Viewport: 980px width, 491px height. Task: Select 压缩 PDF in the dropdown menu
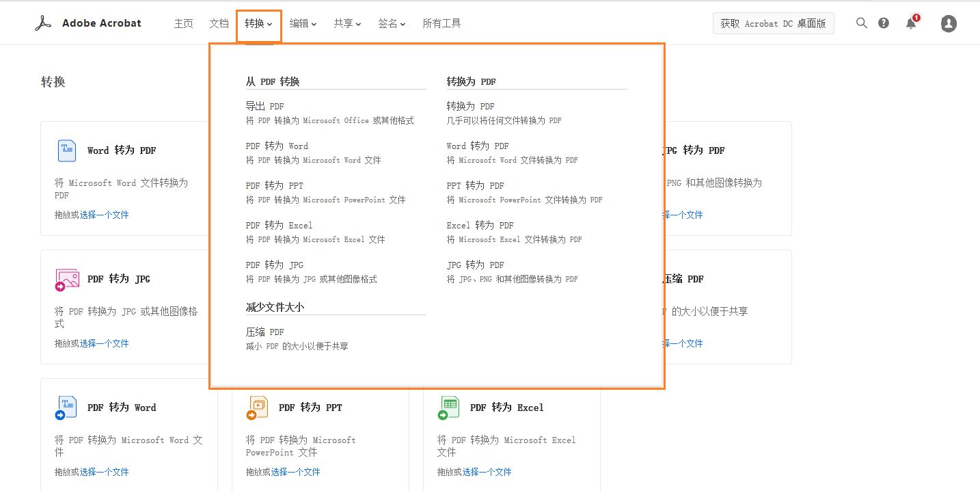pyautogui.click(x=265, y=332)
